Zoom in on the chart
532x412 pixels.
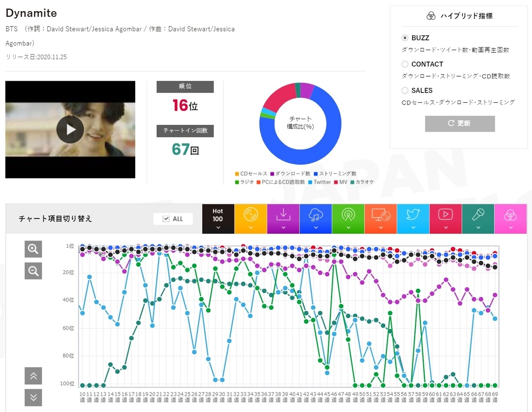click(x=33, y=249)
